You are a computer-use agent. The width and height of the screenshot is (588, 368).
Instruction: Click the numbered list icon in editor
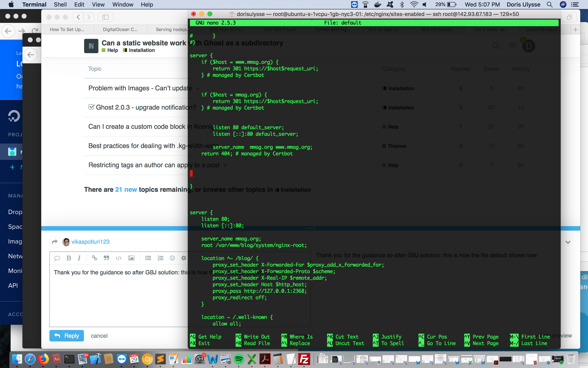pyautogui.click(x=160, y=258)
